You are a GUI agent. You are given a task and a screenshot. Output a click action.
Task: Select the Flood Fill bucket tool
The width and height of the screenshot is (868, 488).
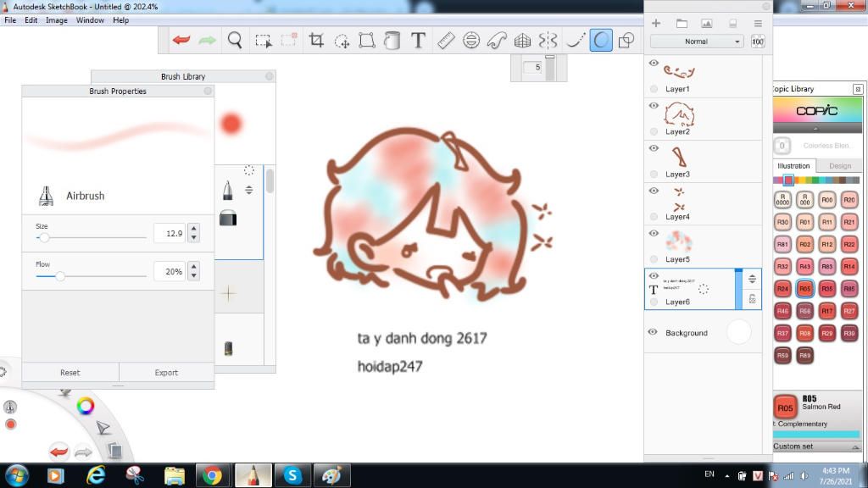392,40
